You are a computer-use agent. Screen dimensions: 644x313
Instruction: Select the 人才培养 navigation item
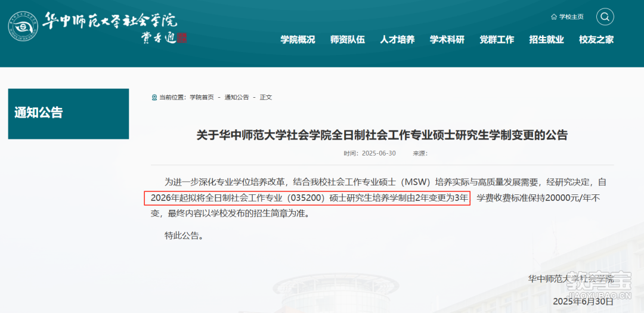(x=397, y=40)
